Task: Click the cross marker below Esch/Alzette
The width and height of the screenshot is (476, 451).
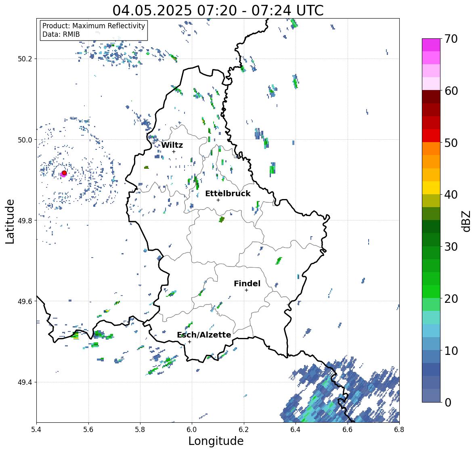Action: coord(189,342)
